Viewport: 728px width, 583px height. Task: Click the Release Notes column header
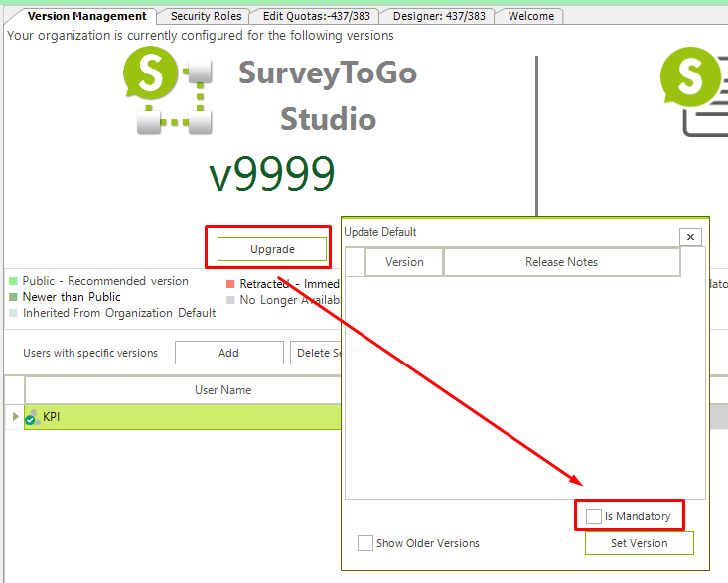coord(562,262)
